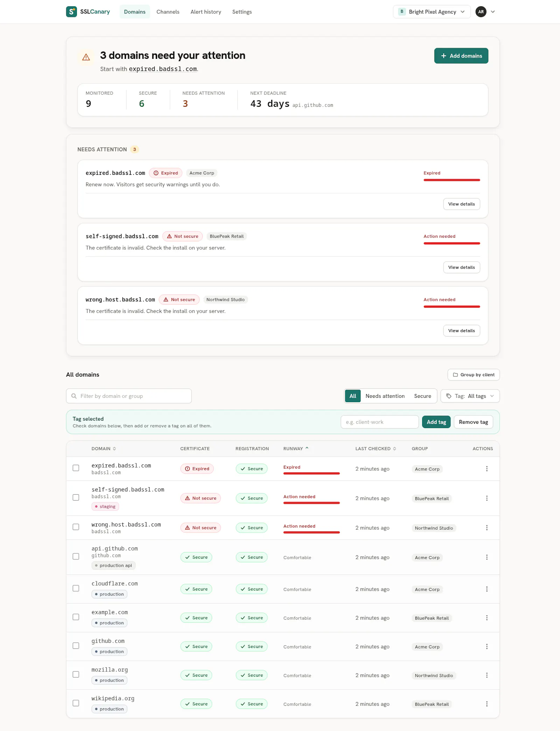Open the Settings tab
Viewport: 560px width, 731px height.
coord(242,12)
